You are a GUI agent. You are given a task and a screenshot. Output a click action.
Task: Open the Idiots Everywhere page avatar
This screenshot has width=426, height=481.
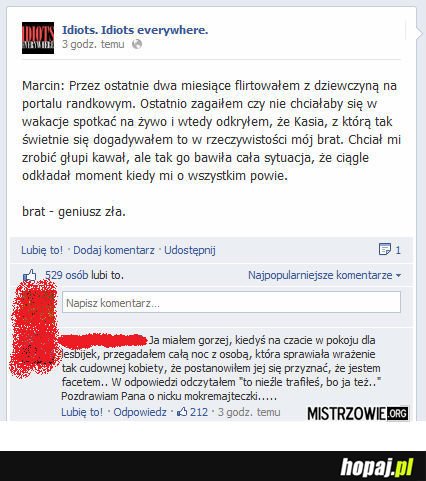coord(38,38)
